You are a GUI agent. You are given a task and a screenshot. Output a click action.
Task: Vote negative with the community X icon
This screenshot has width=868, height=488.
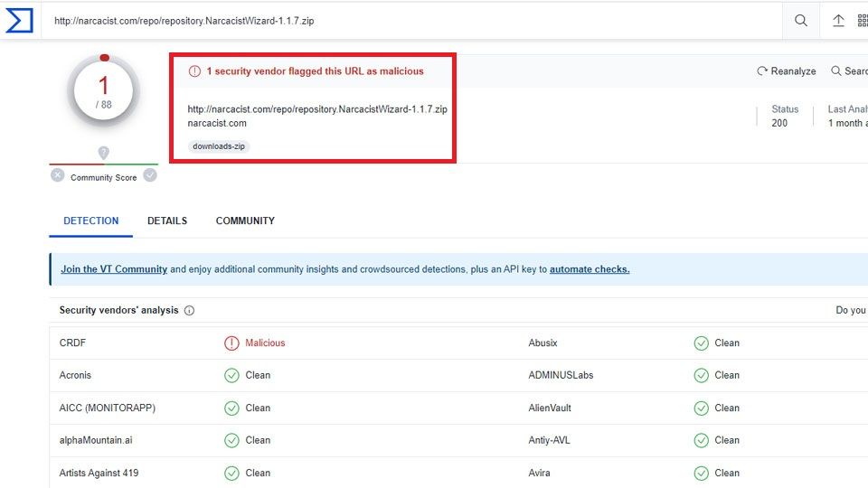(x=58, y=175)
